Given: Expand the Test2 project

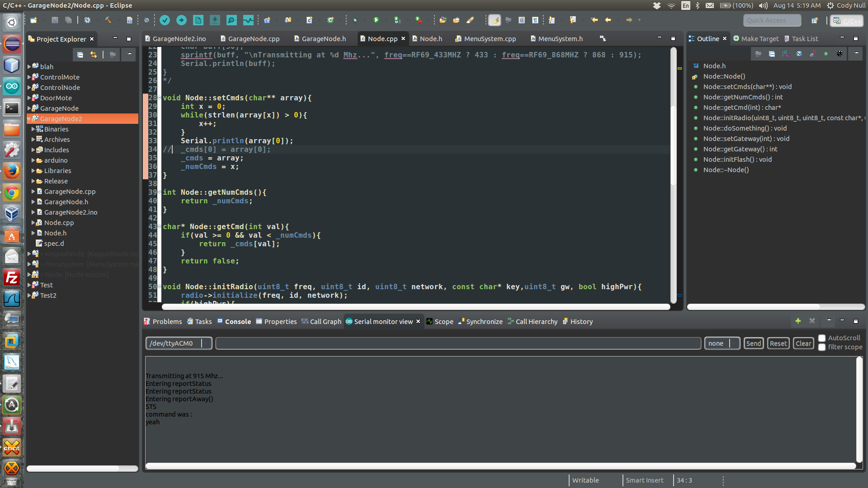Looking at the screenshot, I should (29, 296).
